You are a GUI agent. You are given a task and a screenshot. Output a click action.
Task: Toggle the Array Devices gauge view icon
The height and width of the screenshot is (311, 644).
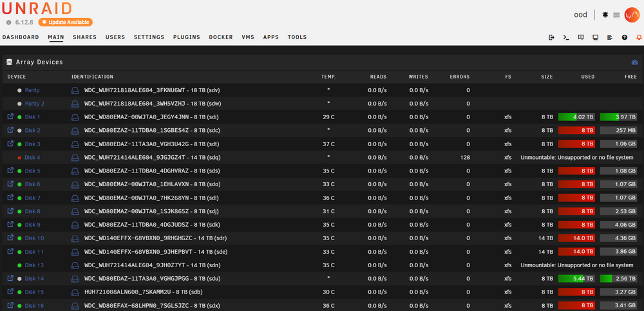coord(634,62)
